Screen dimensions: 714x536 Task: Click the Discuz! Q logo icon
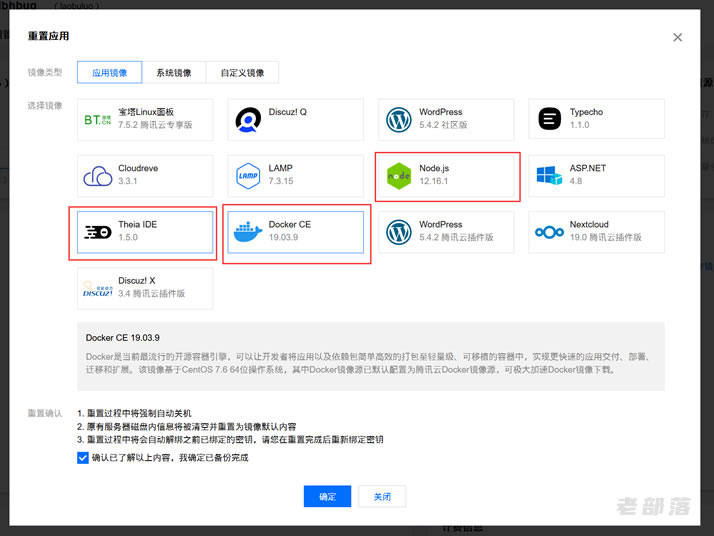[x=248, y=120]
